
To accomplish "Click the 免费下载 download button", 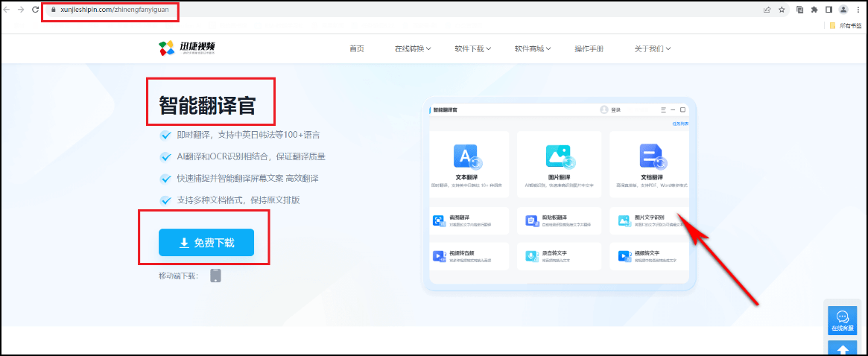I will coord(206,243).
